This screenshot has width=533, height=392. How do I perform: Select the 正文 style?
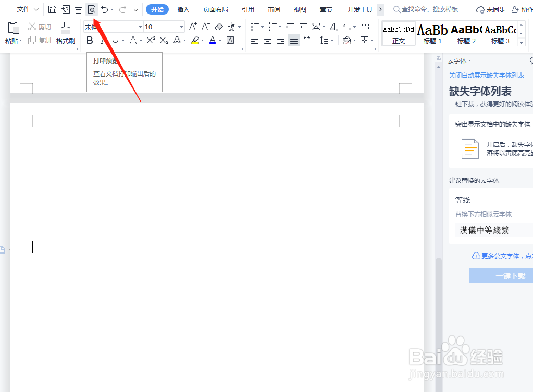click(x=399, y=33)
